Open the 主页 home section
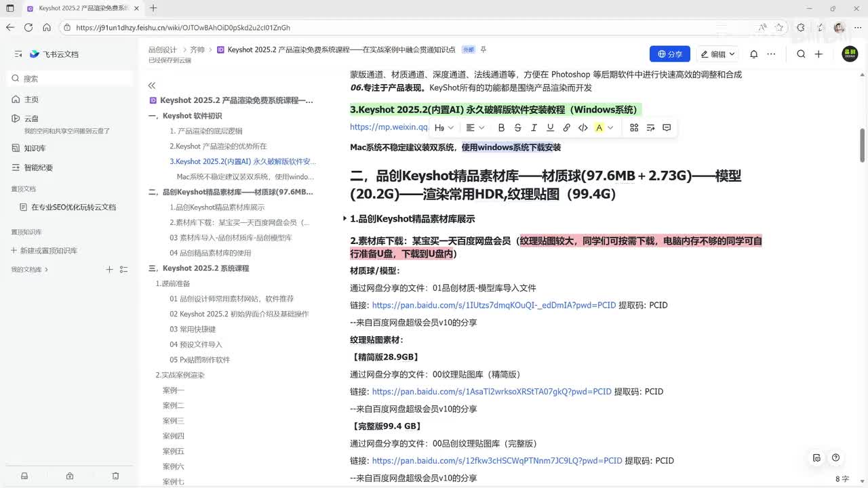 coord(31,99)
